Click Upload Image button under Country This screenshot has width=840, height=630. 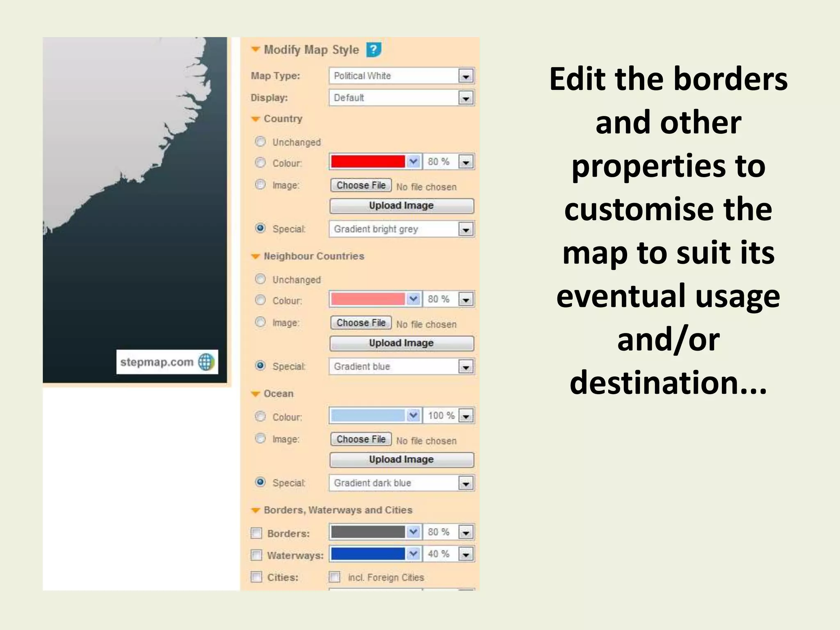(x=402, y=206)
